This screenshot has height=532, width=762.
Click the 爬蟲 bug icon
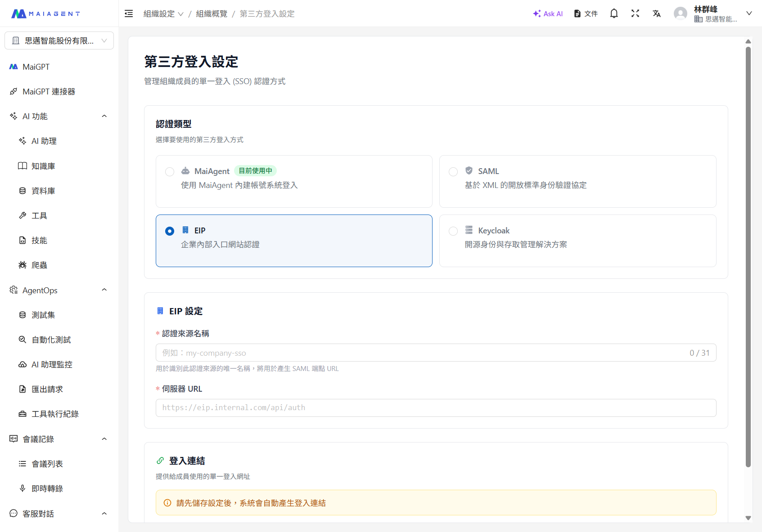click(23, 265)
